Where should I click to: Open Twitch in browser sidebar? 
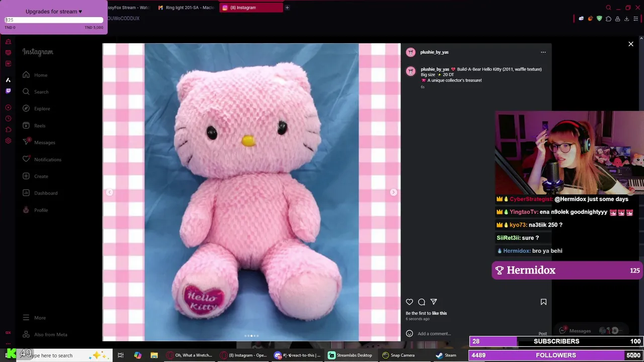[8, 91]
